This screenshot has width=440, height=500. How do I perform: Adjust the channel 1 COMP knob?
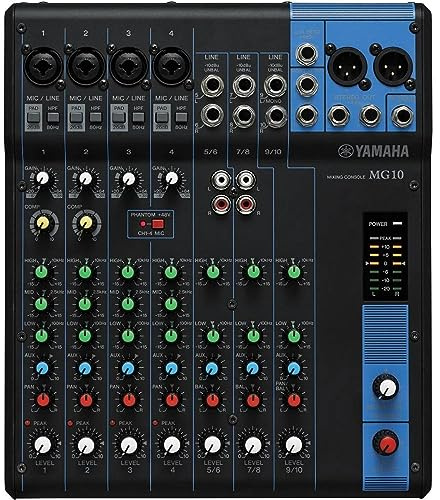pyautogui.click(x=43, y=223)
